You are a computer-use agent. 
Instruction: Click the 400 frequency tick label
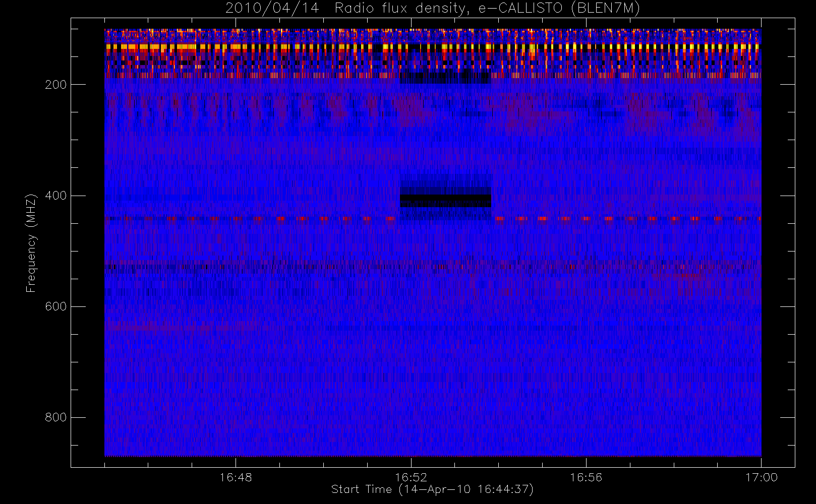[x=55, y=196]
